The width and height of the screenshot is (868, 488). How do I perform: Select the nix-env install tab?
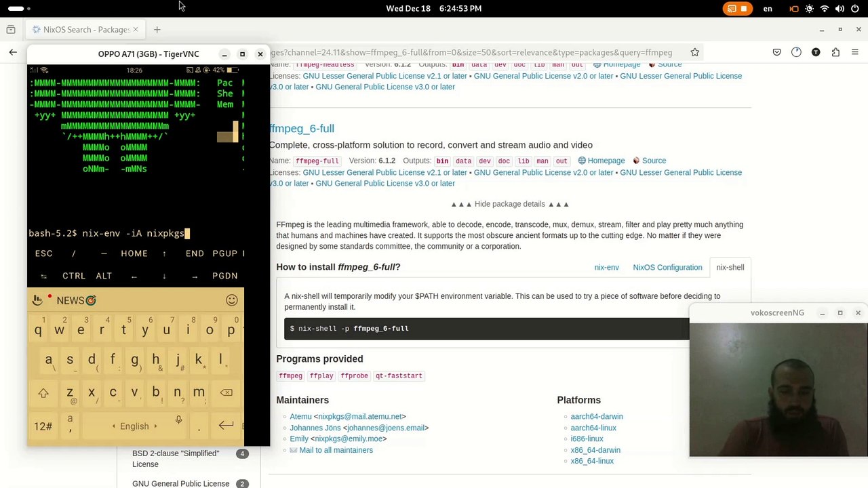(x=606, y=267)
